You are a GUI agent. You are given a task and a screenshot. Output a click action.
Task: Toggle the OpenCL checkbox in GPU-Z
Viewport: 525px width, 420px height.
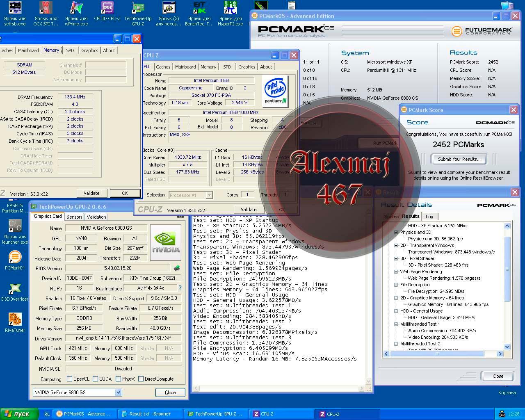[x=69, y=379]
